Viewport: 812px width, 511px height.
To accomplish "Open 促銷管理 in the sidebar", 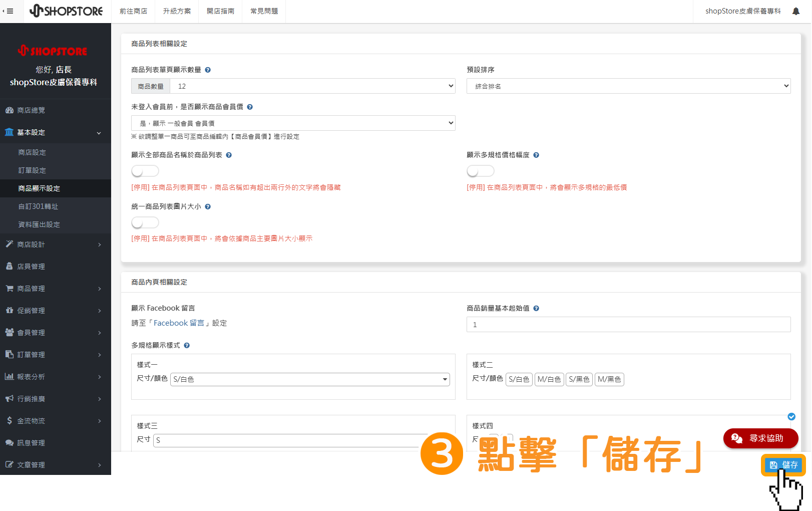I will point(31,310).
